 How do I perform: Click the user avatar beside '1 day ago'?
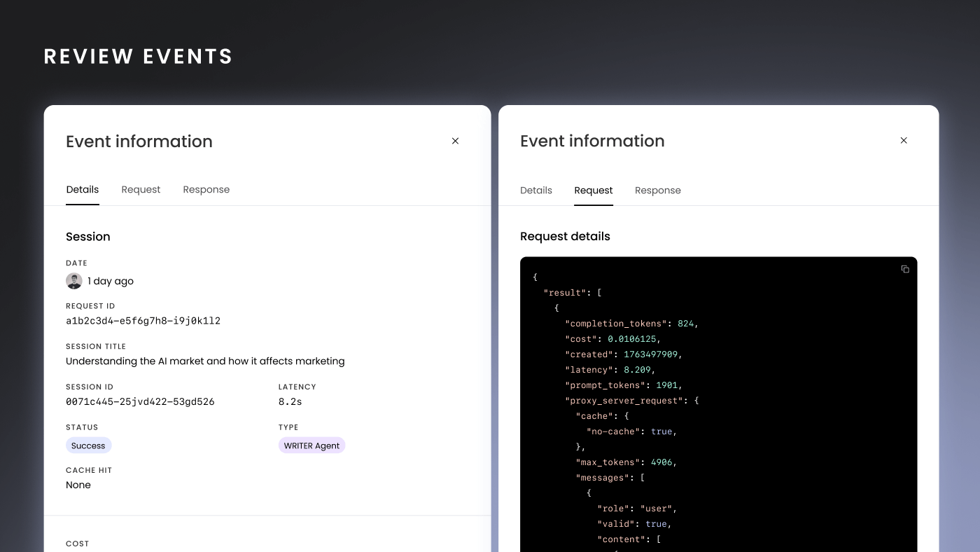coord(74,281)
